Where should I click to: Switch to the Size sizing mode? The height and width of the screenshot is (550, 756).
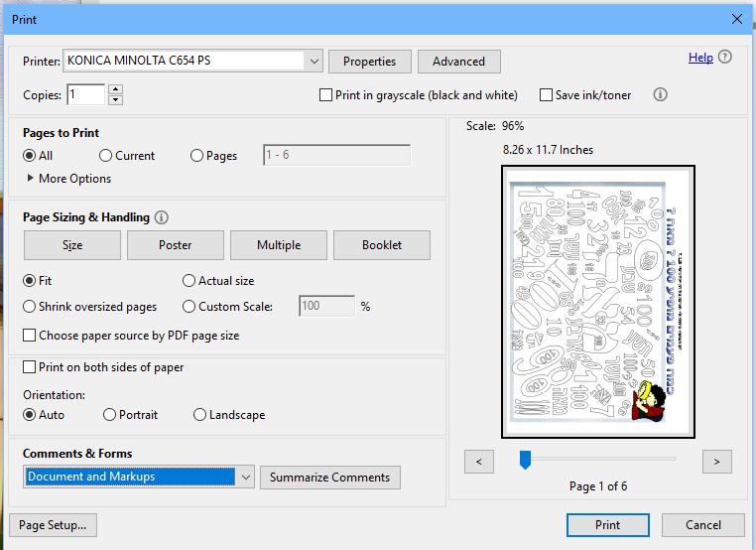pos(72,245)
